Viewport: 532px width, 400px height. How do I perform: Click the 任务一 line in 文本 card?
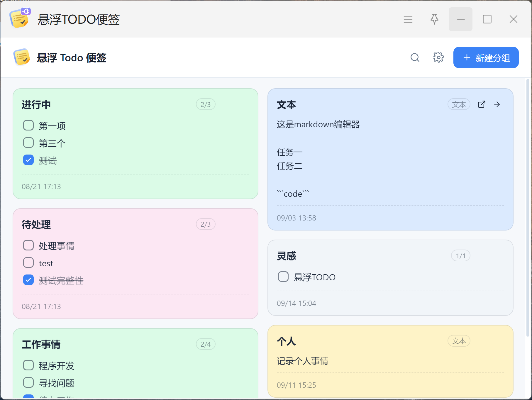point(290,152)
